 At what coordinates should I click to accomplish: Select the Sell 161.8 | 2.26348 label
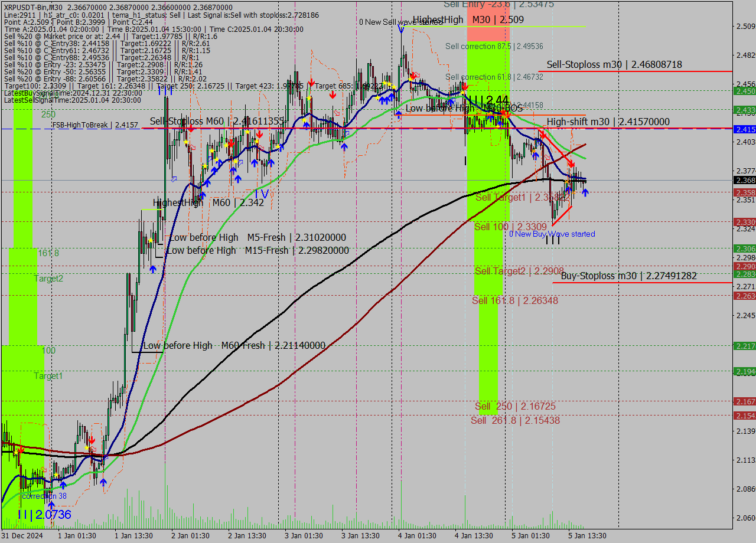(x=515, y=301)
